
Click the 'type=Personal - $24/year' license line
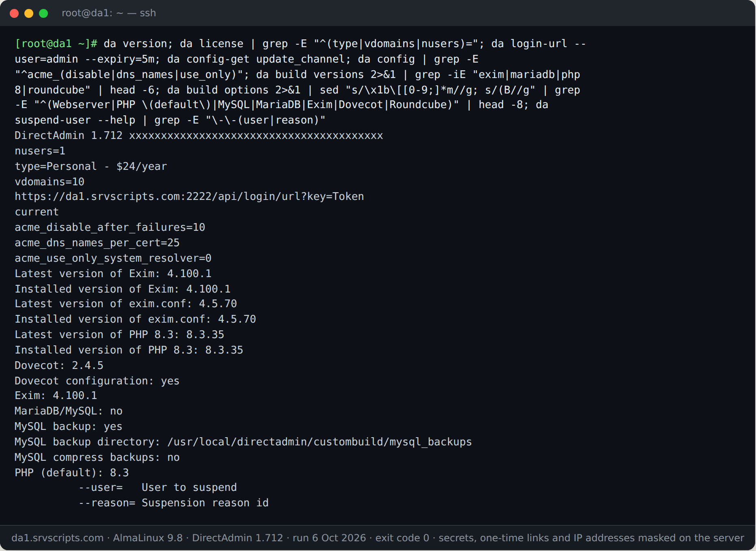point(91,166)
